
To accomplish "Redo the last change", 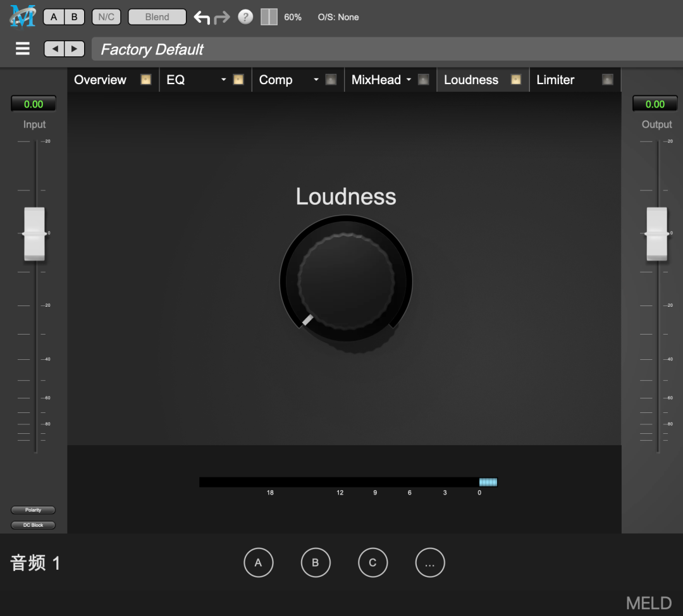I will pyautogui.click(x=222, y=18).
